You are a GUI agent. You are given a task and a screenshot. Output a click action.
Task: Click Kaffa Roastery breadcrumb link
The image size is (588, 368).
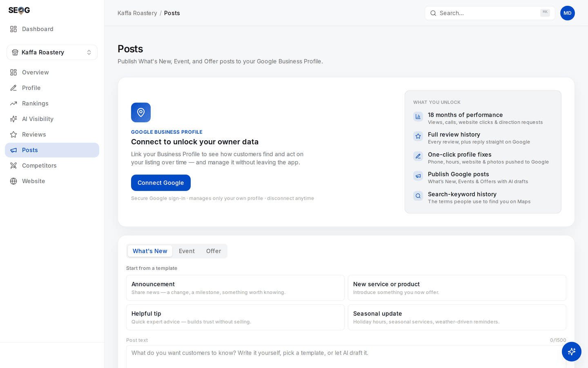[137, 13]
